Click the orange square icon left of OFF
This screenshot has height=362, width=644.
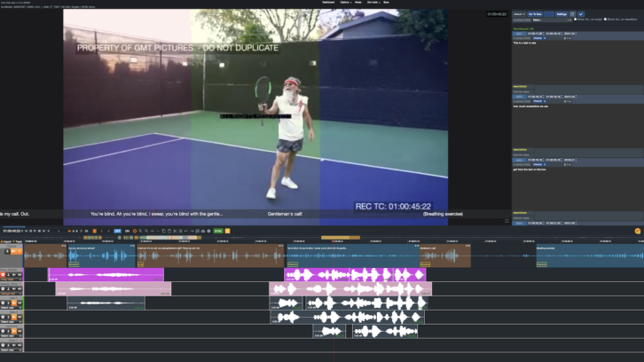click(x=94, y=231)
